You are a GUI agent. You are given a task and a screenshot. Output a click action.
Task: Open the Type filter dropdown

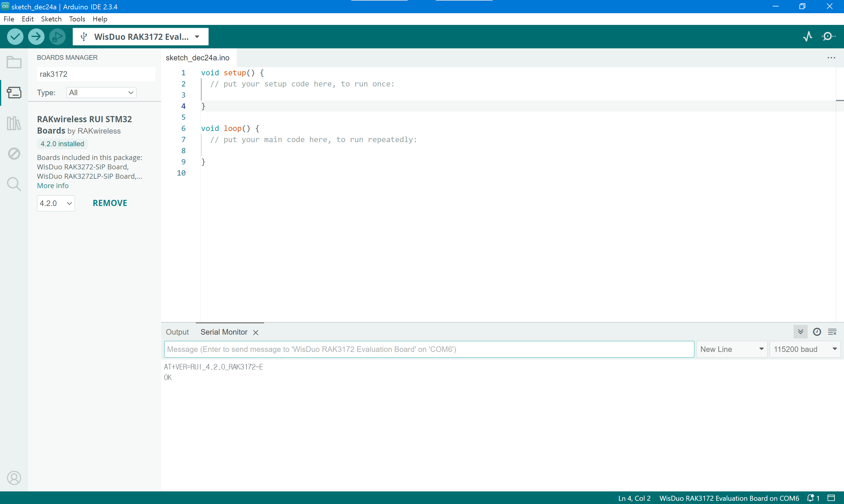(x=101, y=92)
